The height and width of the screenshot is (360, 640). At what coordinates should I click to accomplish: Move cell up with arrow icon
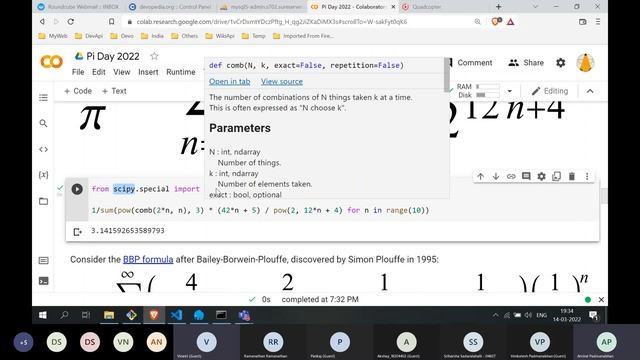click(480, 176)
